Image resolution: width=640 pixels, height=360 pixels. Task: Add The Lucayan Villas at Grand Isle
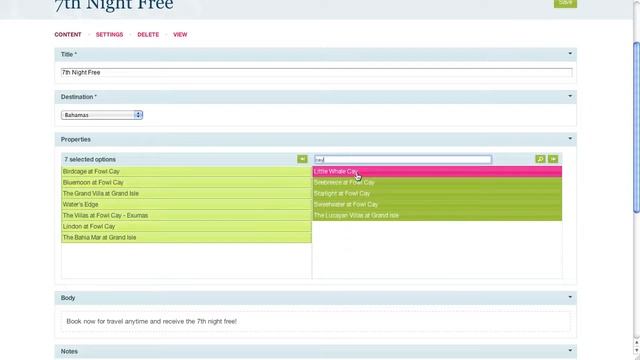coord(437,216)
